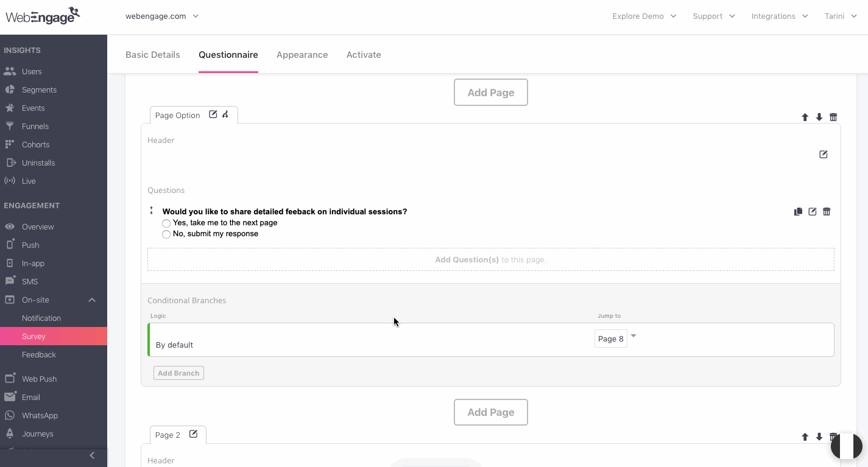The width and height of the screenshot is (868, 467).
Task: Edit the Page Option header
Action: [x=824, y=155]
